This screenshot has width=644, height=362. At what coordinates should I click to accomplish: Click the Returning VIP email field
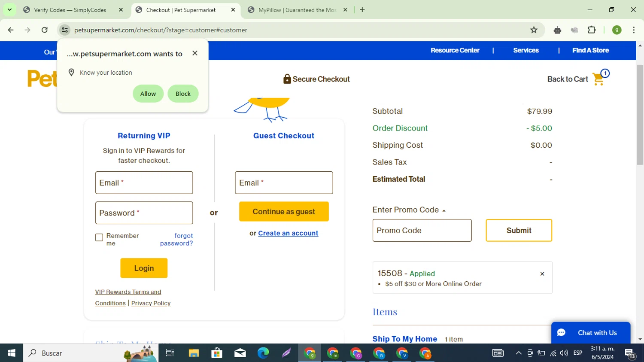click(x=144, y=183)
